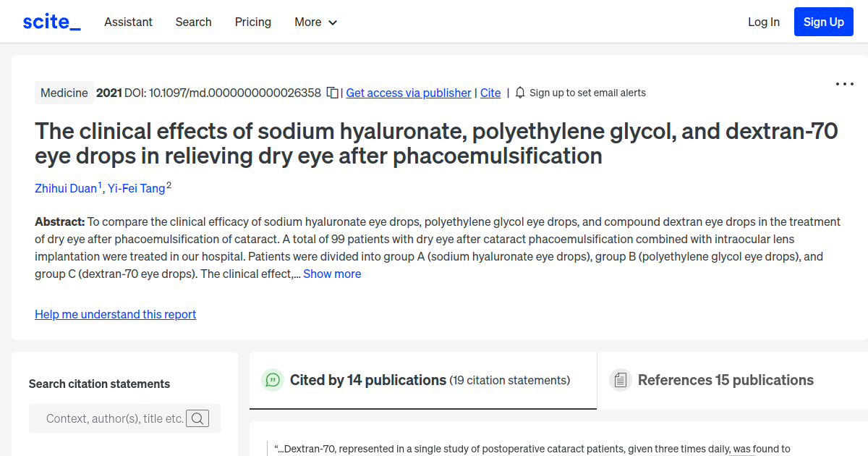Click the scite logo to go home
Screen dimensions: 868x456
coord(51,21)
